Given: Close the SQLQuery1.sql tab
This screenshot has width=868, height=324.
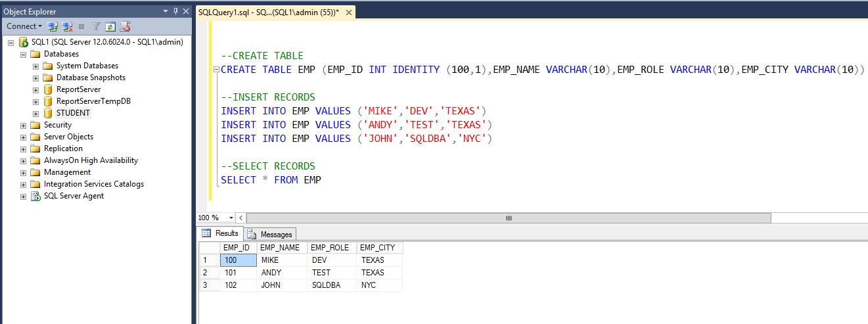Looking at the screenshot, I should click(348, 12).
